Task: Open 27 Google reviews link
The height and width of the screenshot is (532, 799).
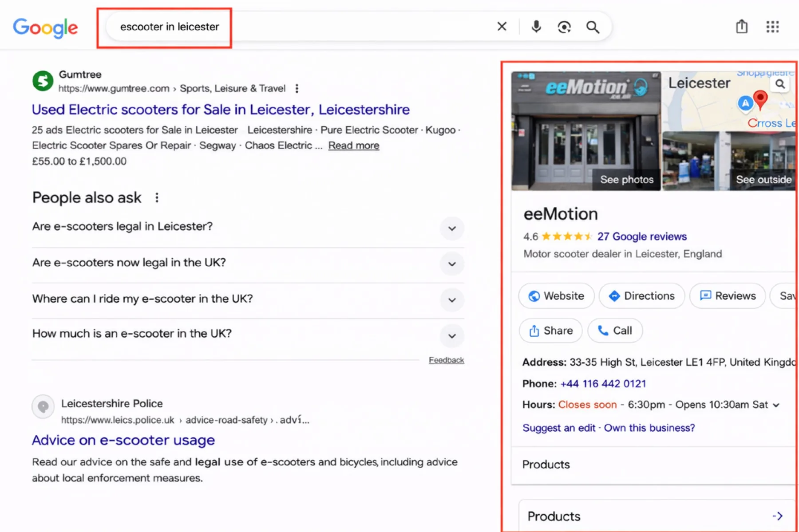Action: click(x=642, y=236)
